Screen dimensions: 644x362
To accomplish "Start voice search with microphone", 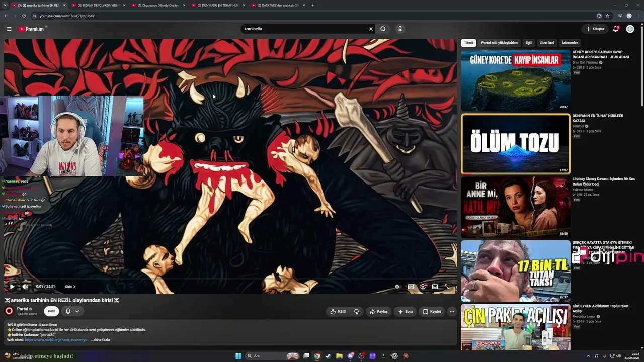I will click(400, 29).
